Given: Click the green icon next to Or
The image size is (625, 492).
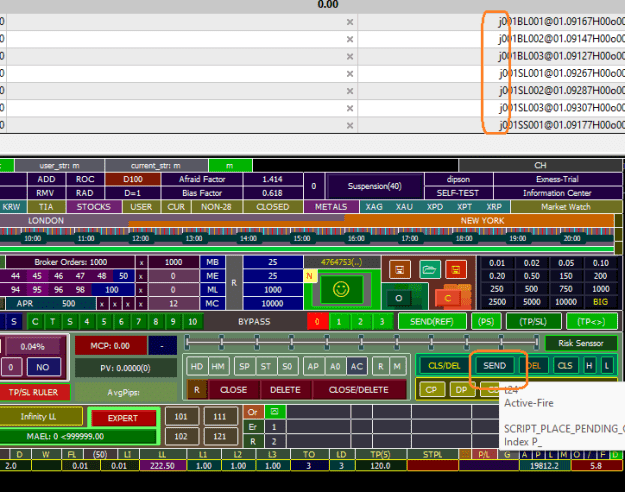Looking at the screenshot, I should 275,411.
